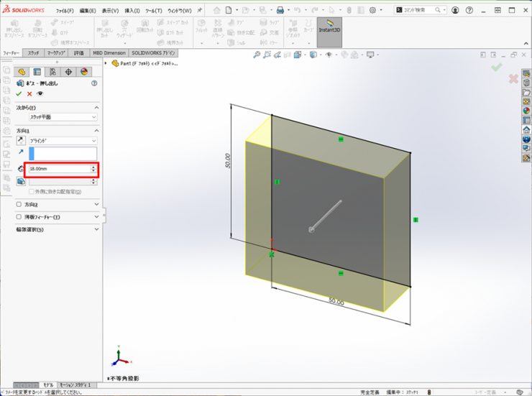This screenshot has height=396, width=532.
Task: Enable the 薄板フィーチャー checkbox
Action: click(x=19, y=216)
